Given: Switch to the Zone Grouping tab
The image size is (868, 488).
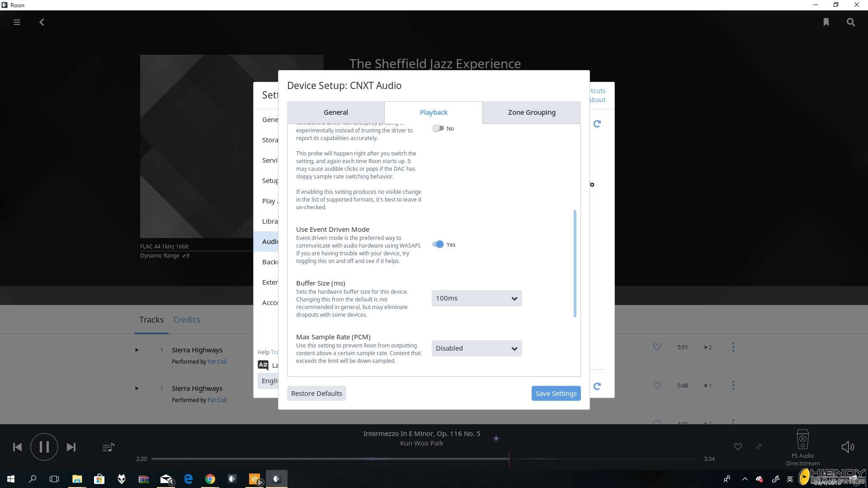Looking at the screenshot, I should point(532,113).
